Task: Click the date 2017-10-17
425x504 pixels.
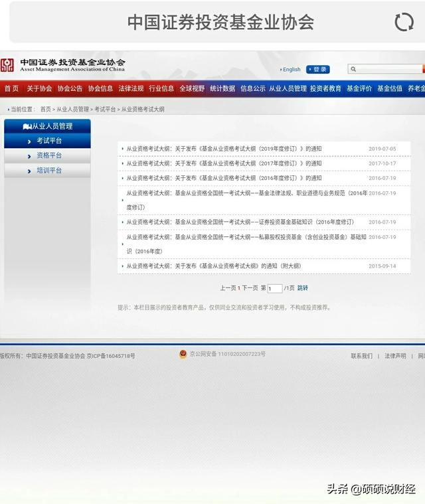Action: coord(382,163)
